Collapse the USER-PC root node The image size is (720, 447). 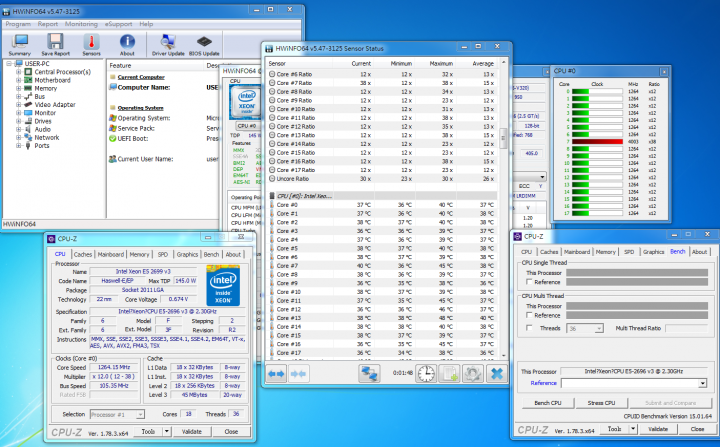[9, 63]
